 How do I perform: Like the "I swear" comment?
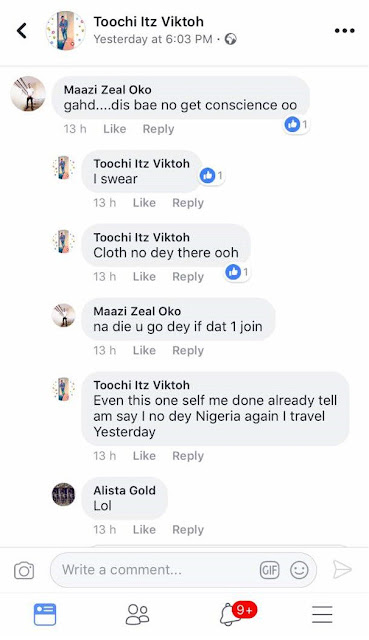tap(144, 203)
